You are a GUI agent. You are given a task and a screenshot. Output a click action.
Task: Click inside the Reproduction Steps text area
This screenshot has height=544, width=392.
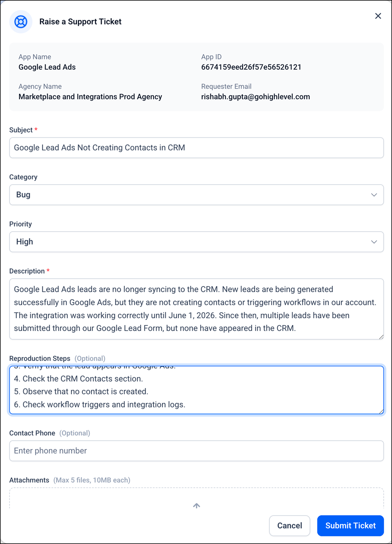coord(196,390)
